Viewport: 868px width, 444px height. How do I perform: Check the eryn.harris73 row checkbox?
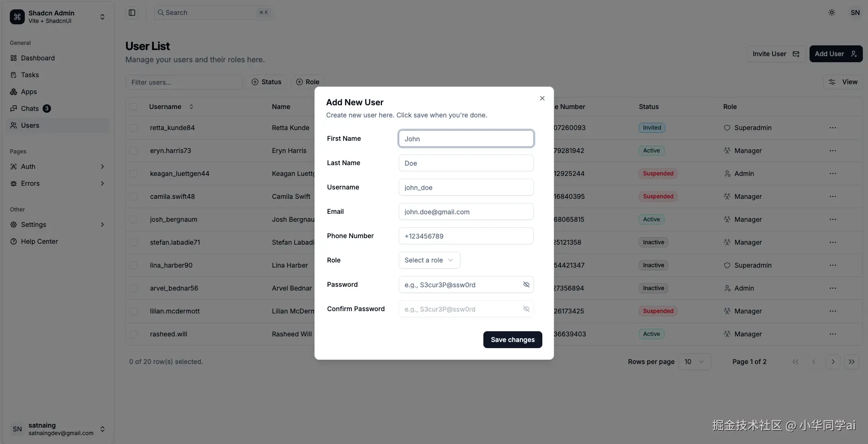pos(134,151)
